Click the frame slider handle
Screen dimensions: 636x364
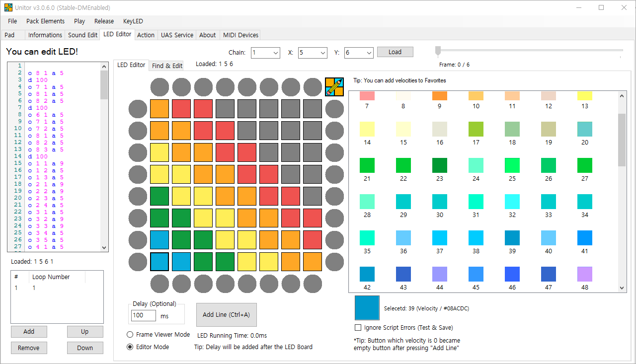coord(438,51)
